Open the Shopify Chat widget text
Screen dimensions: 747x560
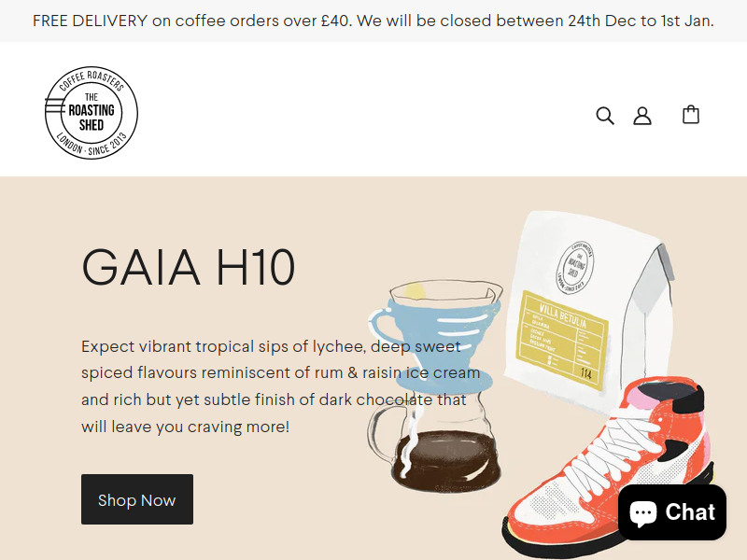(x=690, y=512)
